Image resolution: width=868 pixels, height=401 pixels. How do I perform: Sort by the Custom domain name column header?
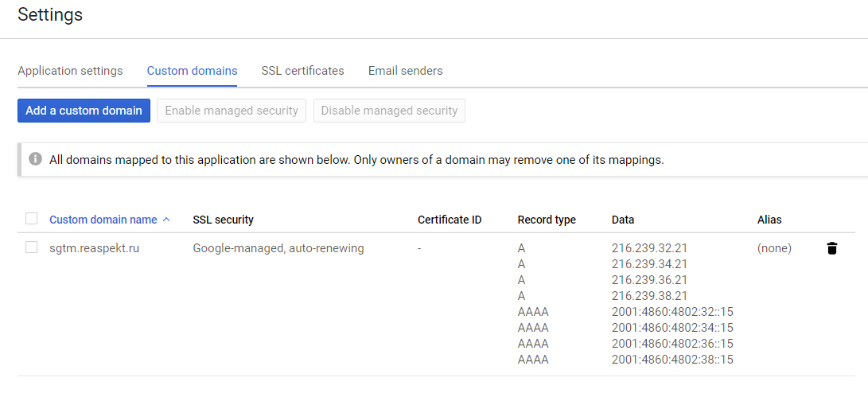[x=103, y=220]
